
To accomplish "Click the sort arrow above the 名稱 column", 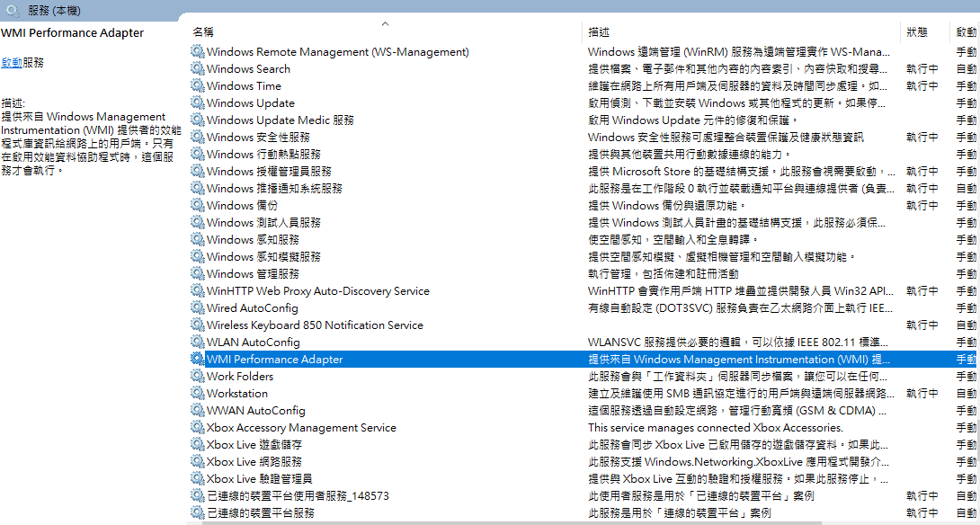I will pyautogui.click(x=385, y=23).
